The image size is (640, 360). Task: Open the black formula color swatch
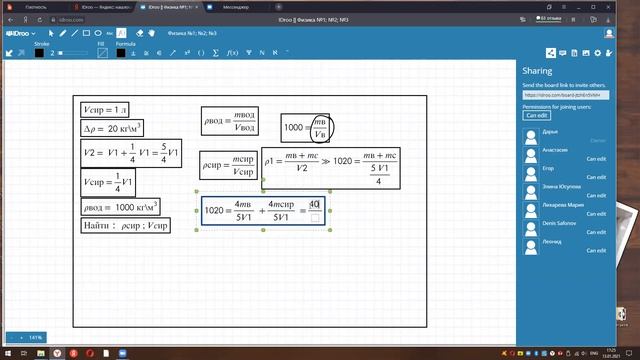pyautogui.click(x=121, y=53)
